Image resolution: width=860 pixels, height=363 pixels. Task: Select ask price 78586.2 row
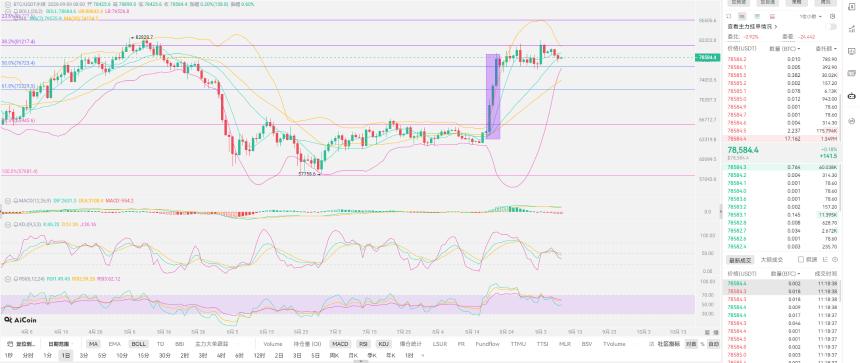click(783, 59)
